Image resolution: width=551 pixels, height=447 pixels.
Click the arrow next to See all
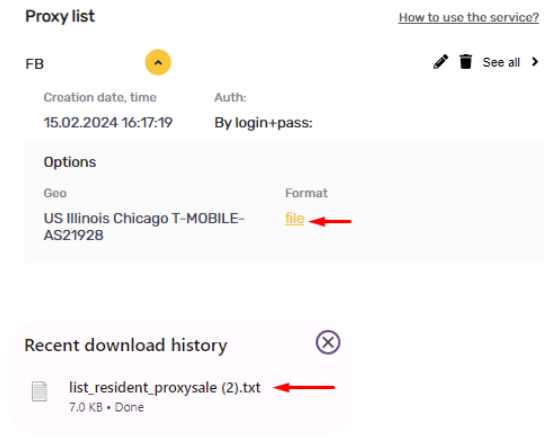tap(535, 62)
